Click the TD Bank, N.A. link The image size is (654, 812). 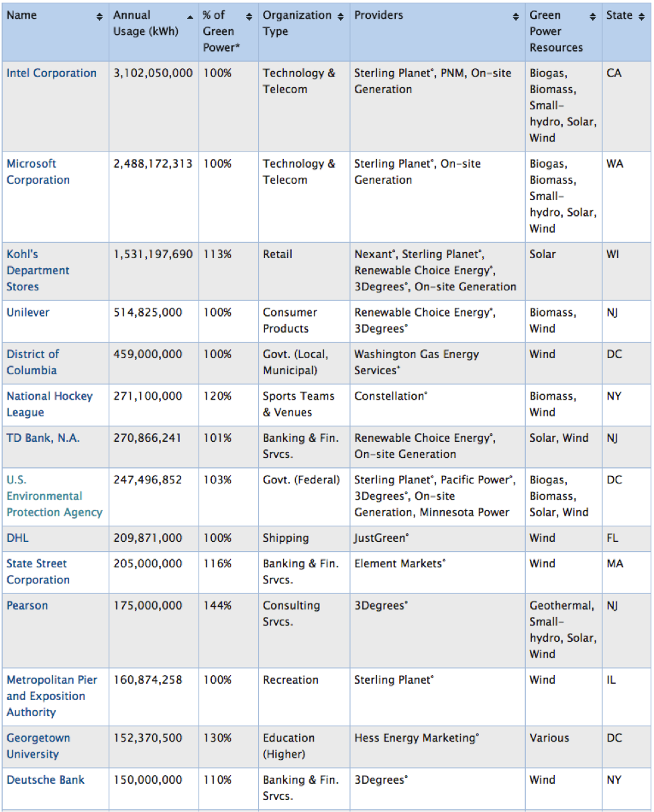[x=43, y=438]
